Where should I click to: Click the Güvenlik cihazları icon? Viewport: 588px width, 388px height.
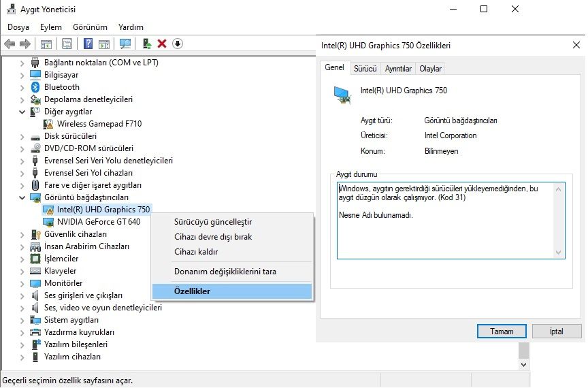[x=35, y=234]
